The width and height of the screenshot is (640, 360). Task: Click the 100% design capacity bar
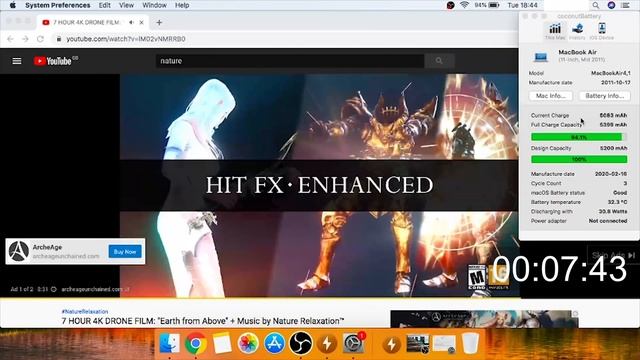[579, 159]
